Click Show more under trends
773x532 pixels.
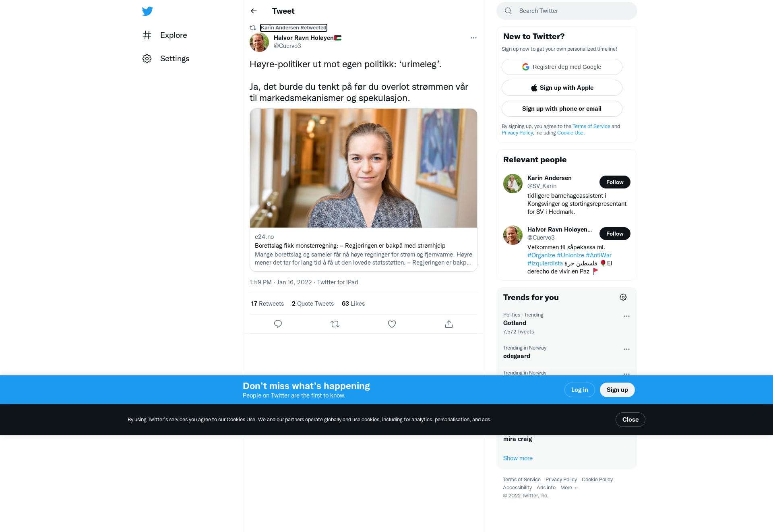coord(518,458)
